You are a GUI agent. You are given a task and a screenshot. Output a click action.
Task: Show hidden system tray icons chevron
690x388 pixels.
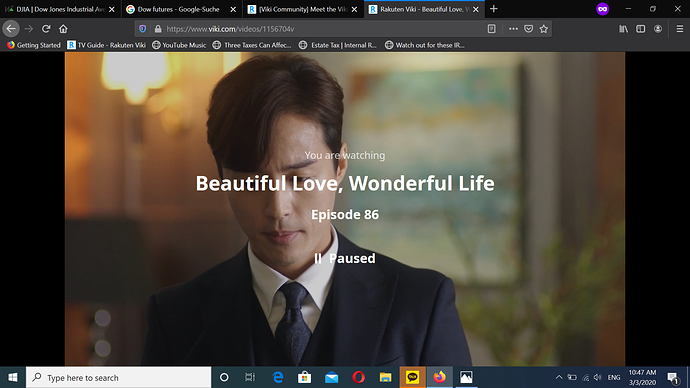click(559, 377)
